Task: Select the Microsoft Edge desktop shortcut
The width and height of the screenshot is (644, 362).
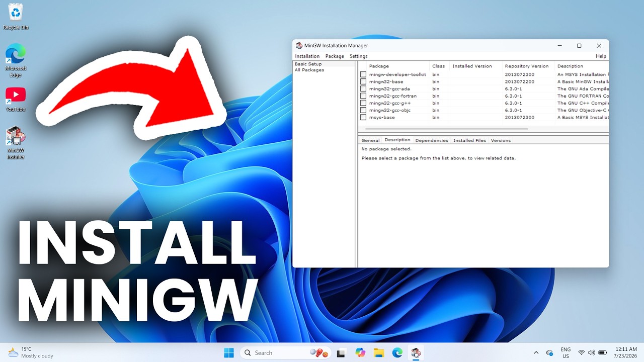Action: tap(16, 60)
